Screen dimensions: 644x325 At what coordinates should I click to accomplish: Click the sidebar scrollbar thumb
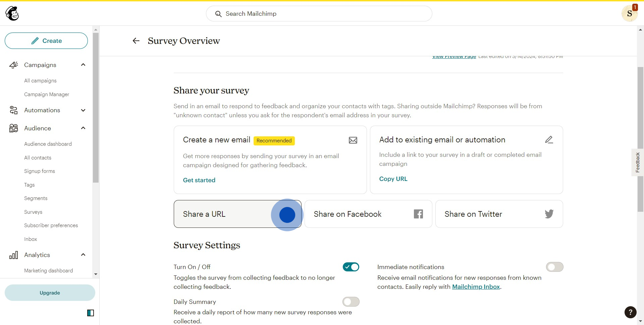click(96, 108)
